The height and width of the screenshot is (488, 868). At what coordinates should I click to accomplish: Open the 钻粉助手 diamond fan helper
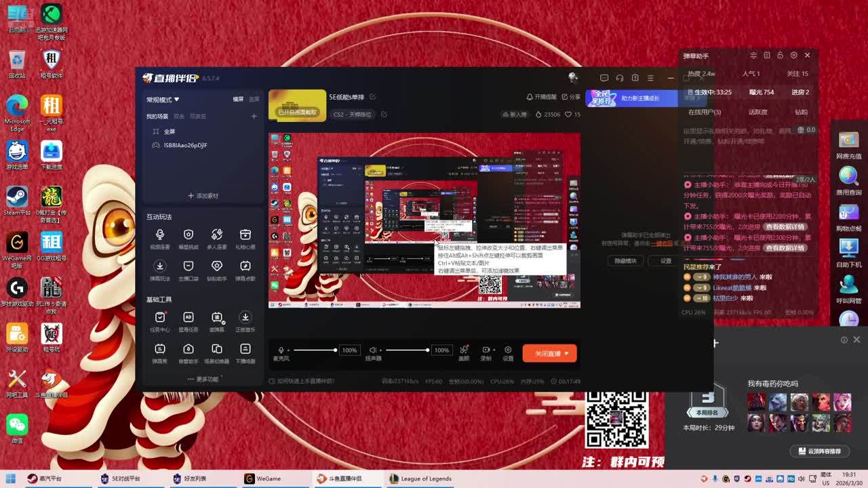tap(217, 270)
